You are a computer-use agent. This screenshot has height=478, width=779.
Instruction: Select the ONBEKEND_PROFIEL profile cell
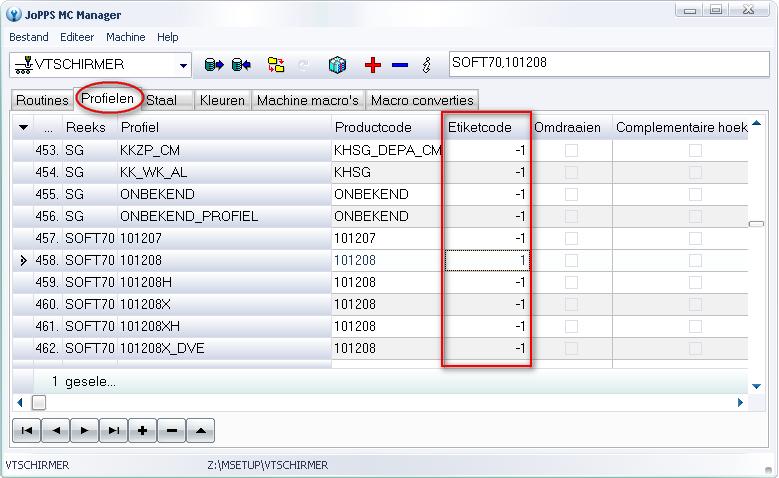click(x=224, y=216)
